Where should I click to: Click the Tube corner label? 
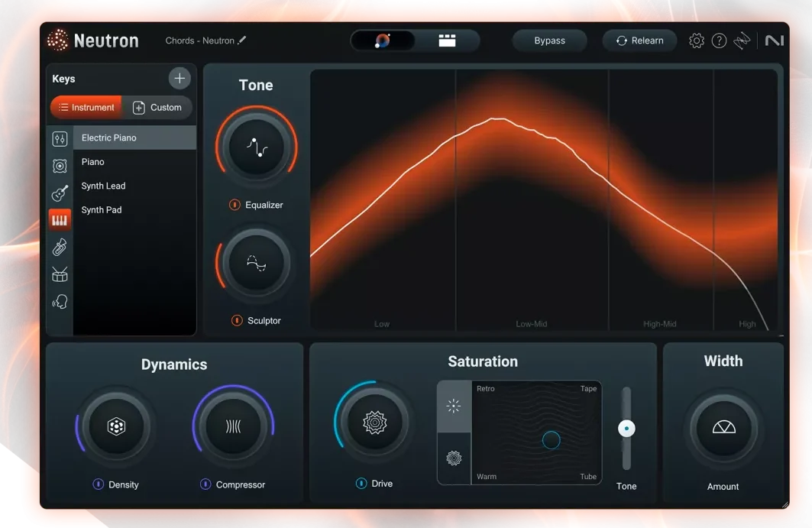coord(588,476)
